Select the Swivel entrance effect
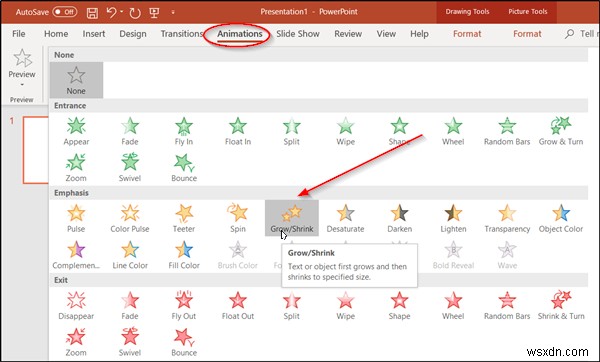Screen dimensions: 600x362 (x=130, y=168)
